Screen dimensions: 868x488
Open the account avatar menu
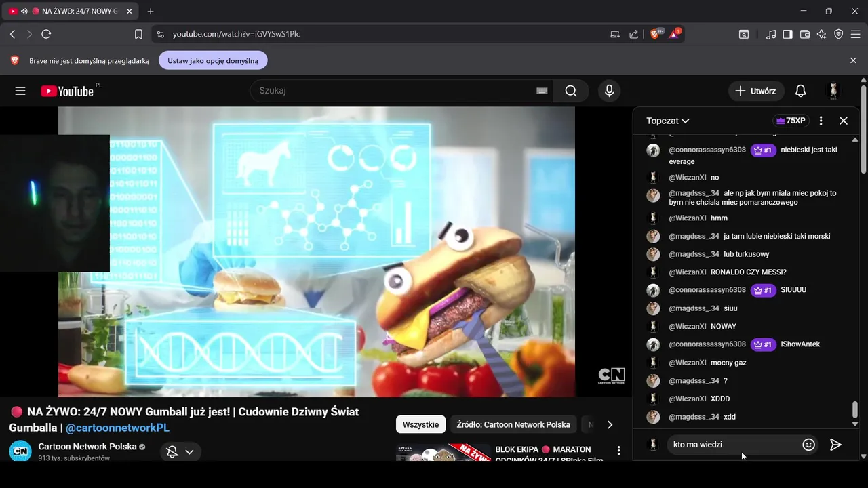point(833,91)
